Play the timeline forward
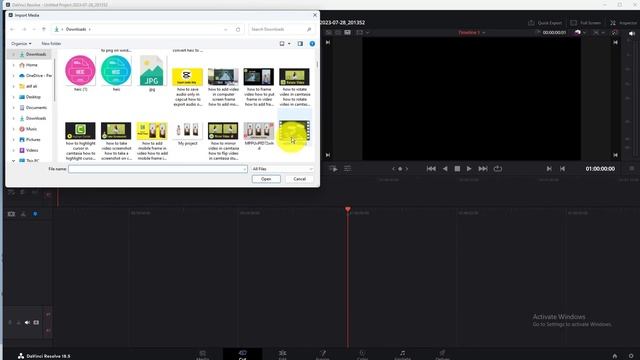This screenshot has height=360, width=640. coord(469,169)
